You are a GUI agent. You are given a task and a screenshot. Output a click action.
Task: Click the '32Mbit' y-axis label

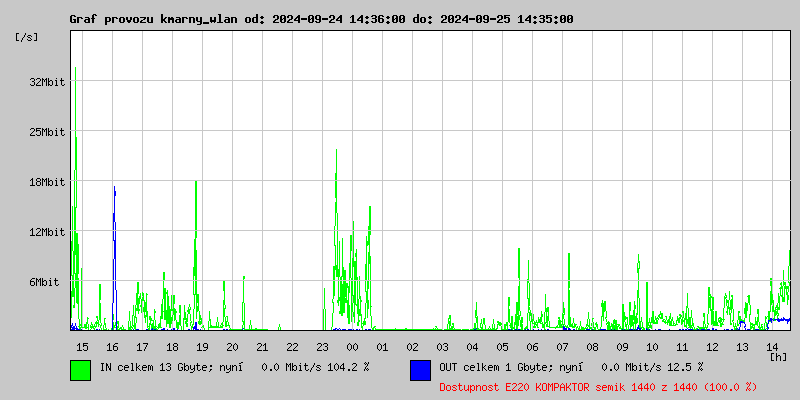[47, 82]
